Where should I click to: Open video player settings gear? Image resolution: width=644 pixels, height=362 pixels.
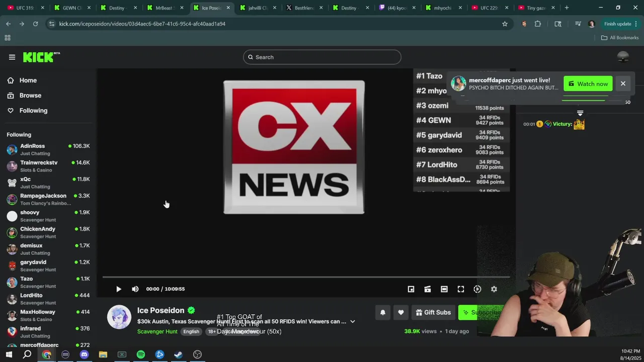pos(494,289)
